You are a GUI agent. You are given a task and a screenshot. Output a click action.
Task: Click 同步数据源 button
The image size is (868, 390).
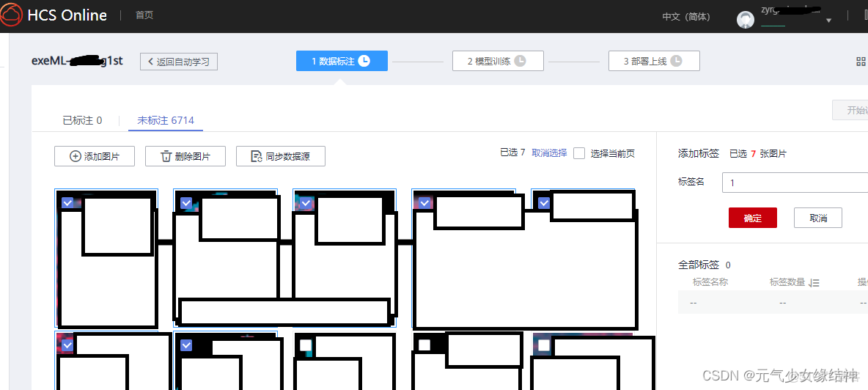(281, 156)
